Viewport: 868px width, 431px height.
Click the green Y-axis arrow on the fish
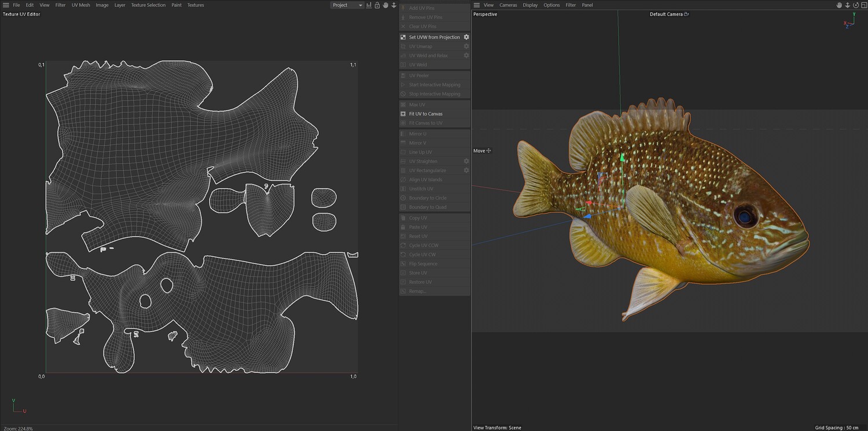[623, 157]
